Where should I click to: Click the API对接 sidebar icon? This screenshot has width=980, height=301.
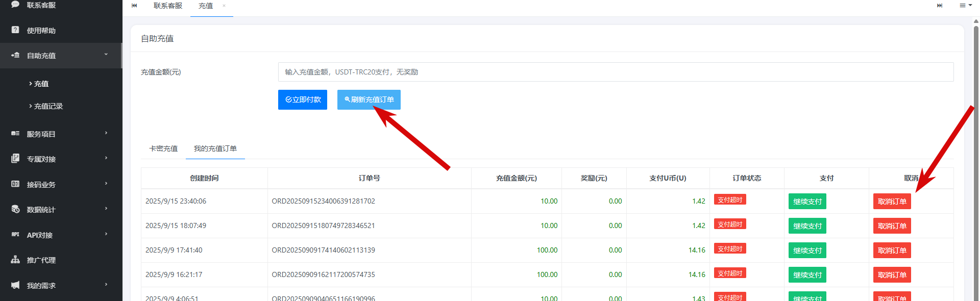pyautogui.click(x=15, y=235)
